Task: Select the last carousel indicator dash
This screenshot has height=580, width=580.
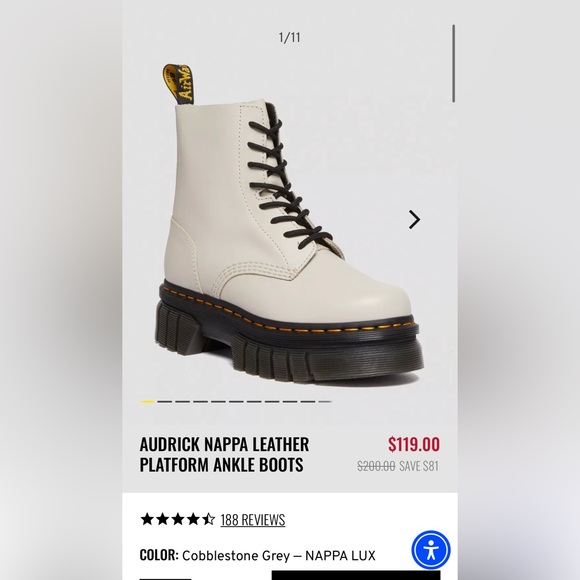Action: [x=326, y=401]
